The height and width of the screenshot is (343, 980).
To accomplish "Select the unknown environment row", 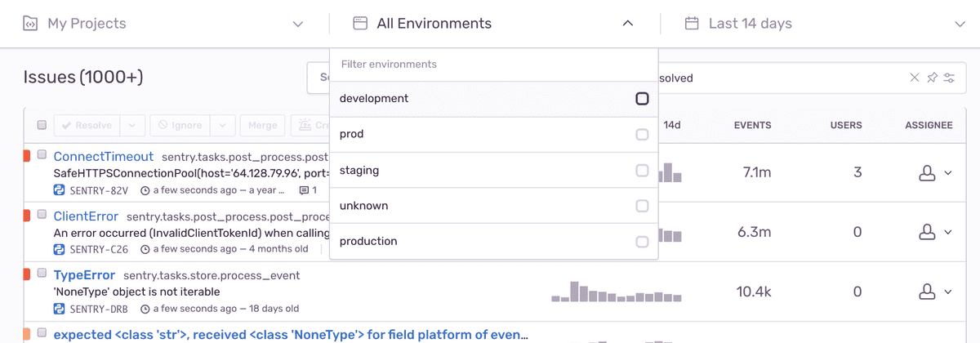I will point(494,206).
